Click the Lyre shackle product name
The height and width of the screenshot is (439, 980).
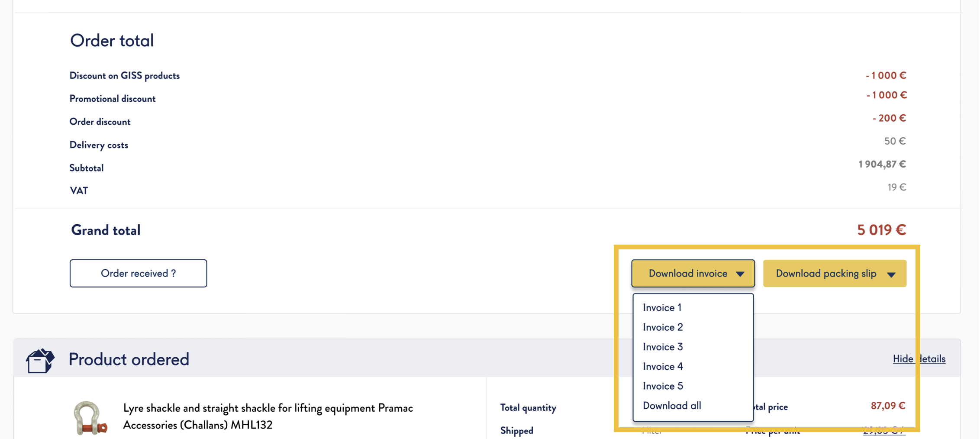(x=268, y=416)
